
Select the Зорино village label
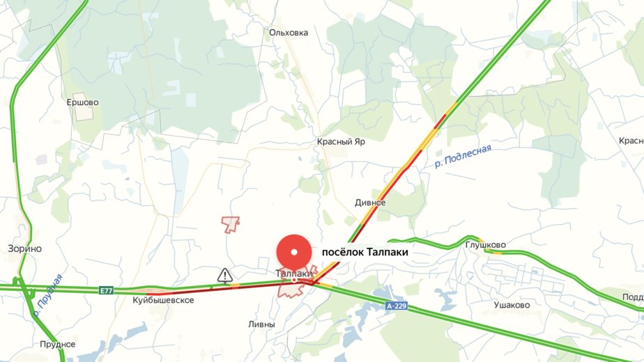24,249
